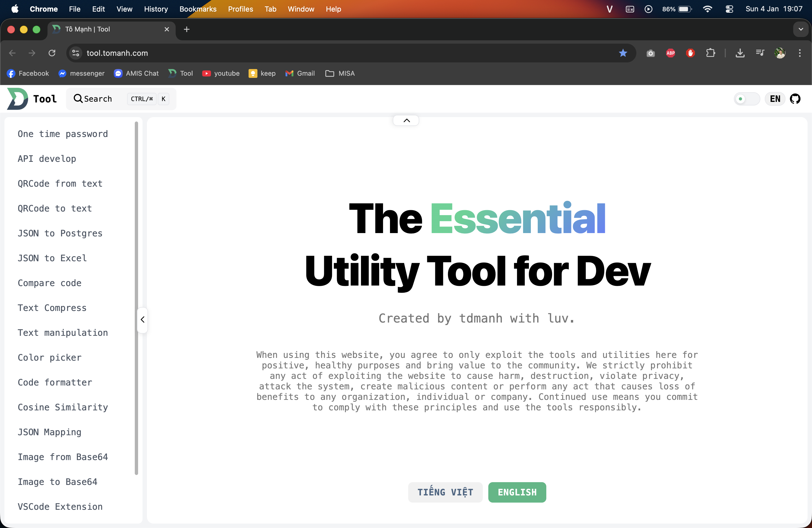Open macOS Control Center in the menu bar

(729, 9)
